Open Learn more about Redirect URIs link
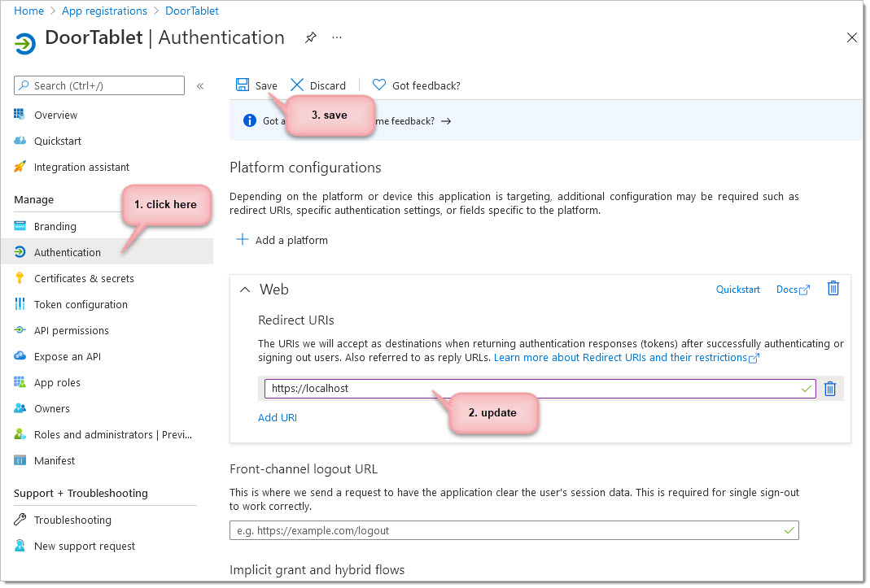 coord(626,358)
